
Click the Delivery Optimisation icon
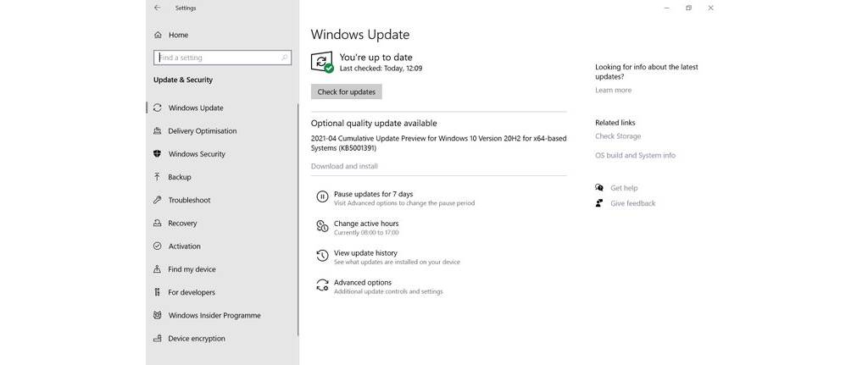point(157,131)
